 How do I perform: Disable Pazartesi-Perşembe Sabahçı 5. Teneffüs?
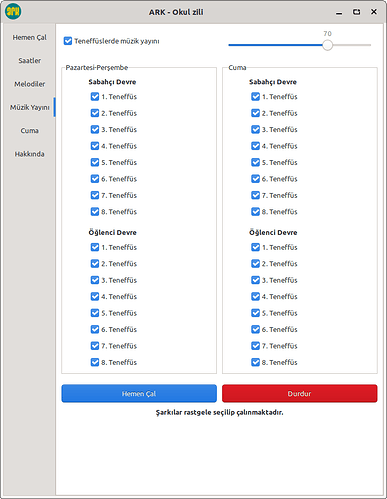tap(95, 162)
